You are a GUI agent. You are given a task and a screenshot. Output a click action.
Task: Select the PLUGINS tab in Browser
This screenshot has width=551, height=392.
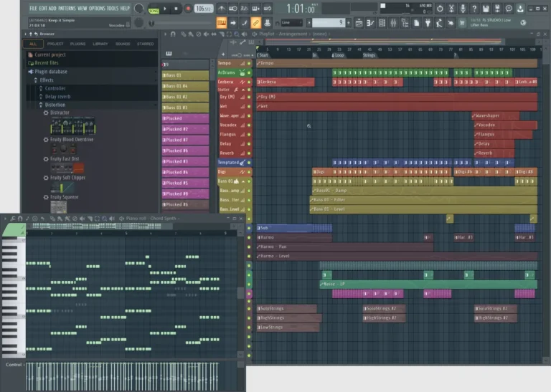click(77, 44)
